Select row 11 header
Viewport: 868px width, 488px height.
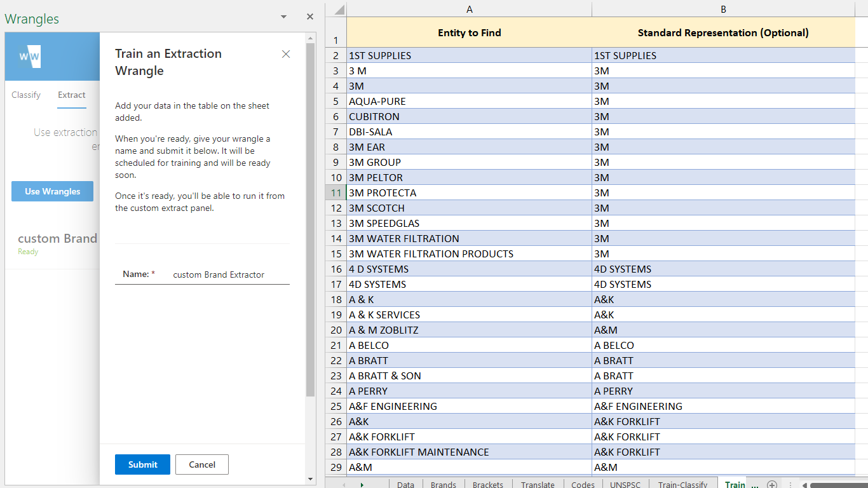click(336, 193)
